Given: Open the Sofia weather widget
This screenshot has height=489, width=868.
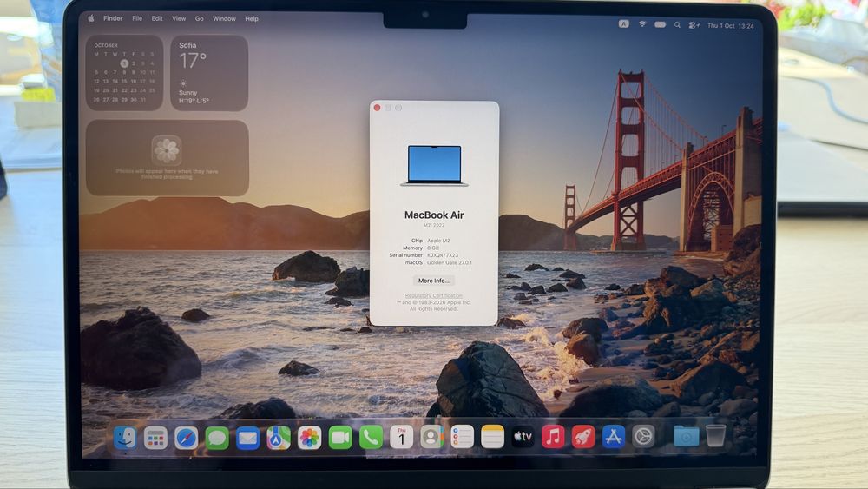Looking at the screenshot, I should click(x=209, y=73).
